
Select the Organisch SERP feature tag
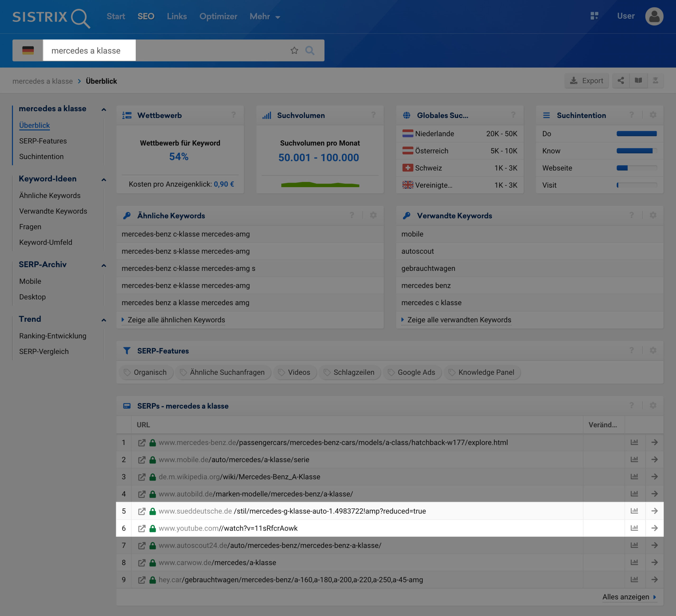coord(149,372)
